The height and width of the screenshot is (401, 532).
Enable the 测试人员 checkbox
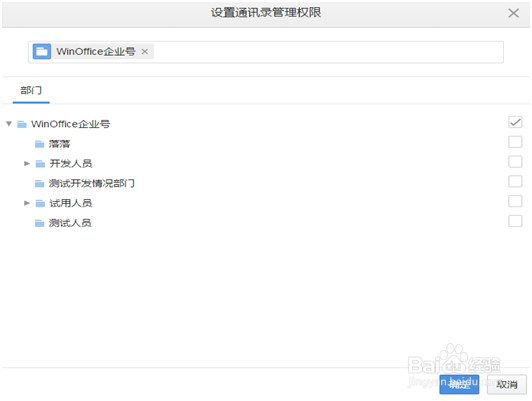515,221
